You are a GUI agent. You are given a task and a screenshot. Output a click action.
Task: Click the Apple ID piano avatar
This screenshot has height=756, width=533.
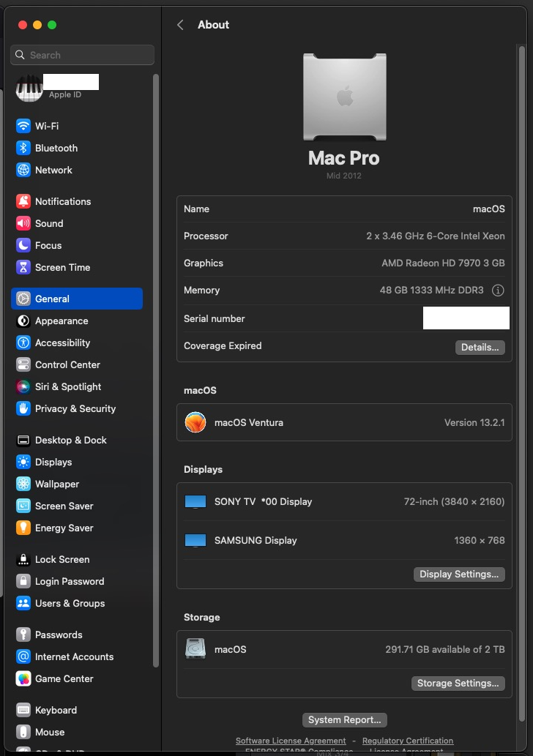[29, 89]
